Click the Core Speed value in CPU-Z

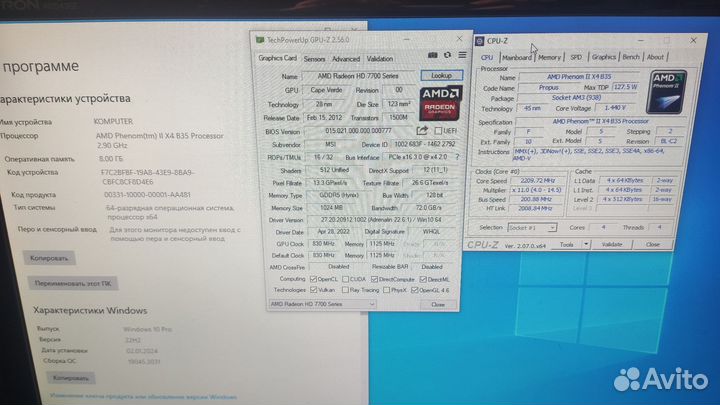pyautogui.click(x=538, y=180)
